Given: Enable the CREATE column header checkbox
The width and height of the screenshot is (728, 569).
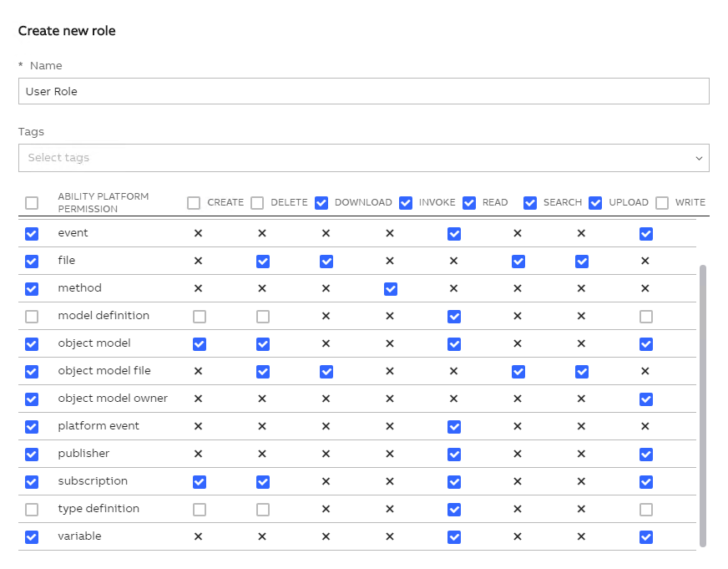Looking at the screenshot, I should [194, 203].
